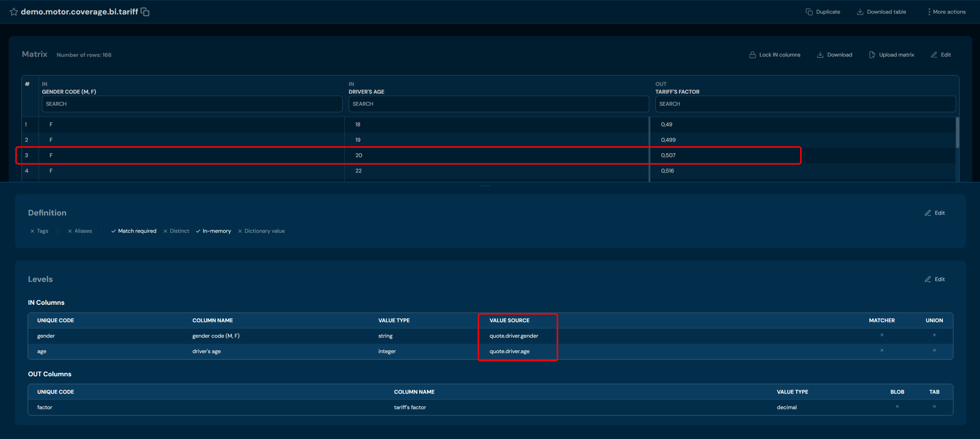Viewport: 980px width, 439px height.
Task: Click the panel resize divider handle
Action: [x=485, y=186]
